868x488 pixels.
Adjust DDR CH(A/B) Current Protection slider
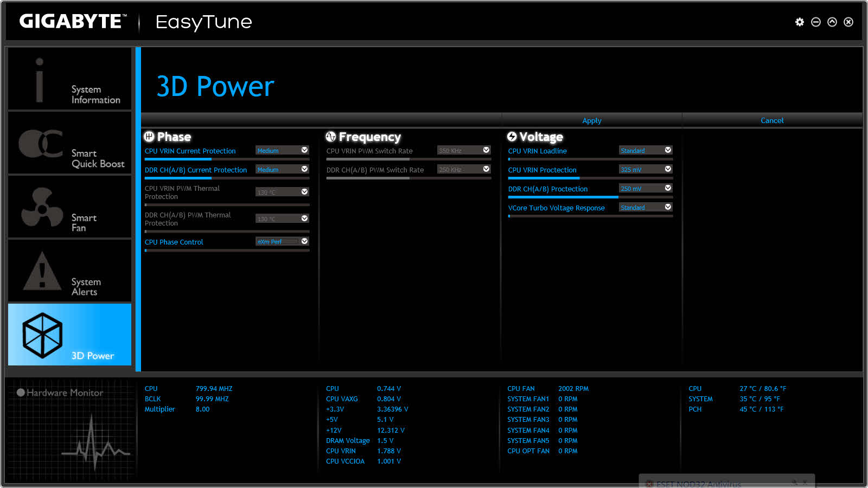click(227, 178)
